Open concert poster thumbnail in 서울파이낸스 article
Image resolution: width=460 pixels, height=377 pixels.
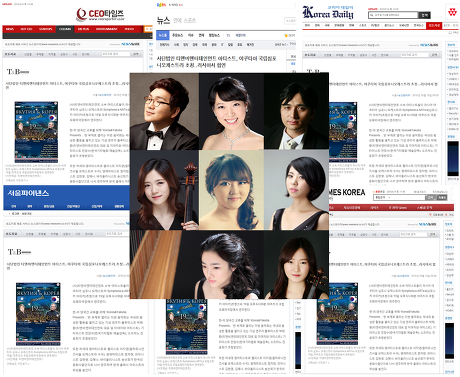38,314
